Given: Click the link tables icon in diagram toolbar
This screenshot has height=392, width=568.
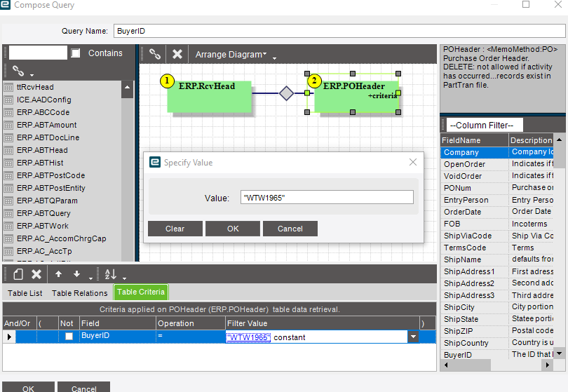Looking at the screenshot, I should tap(155, 54).
